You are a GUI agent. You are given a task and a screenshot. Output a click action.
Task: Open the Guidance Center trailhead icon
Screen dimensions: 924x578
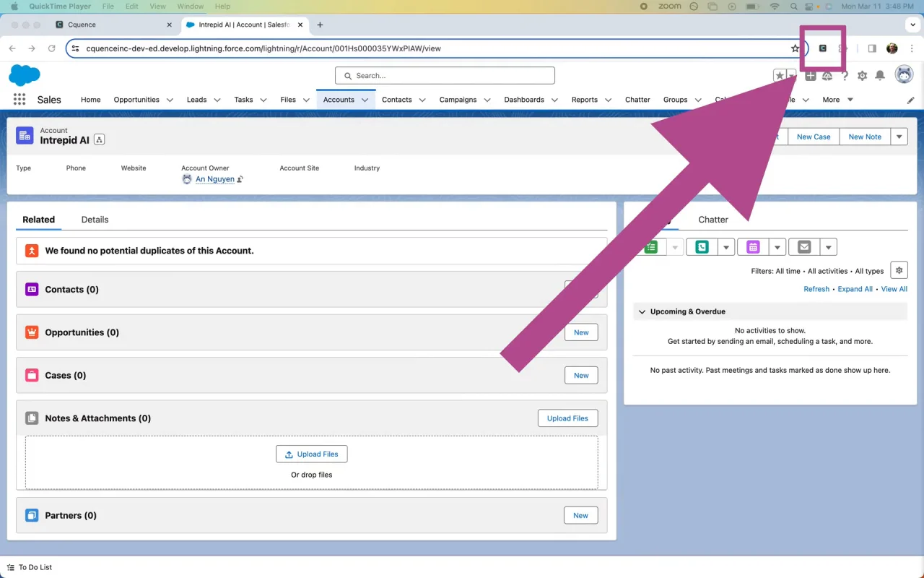coord(827,75)
